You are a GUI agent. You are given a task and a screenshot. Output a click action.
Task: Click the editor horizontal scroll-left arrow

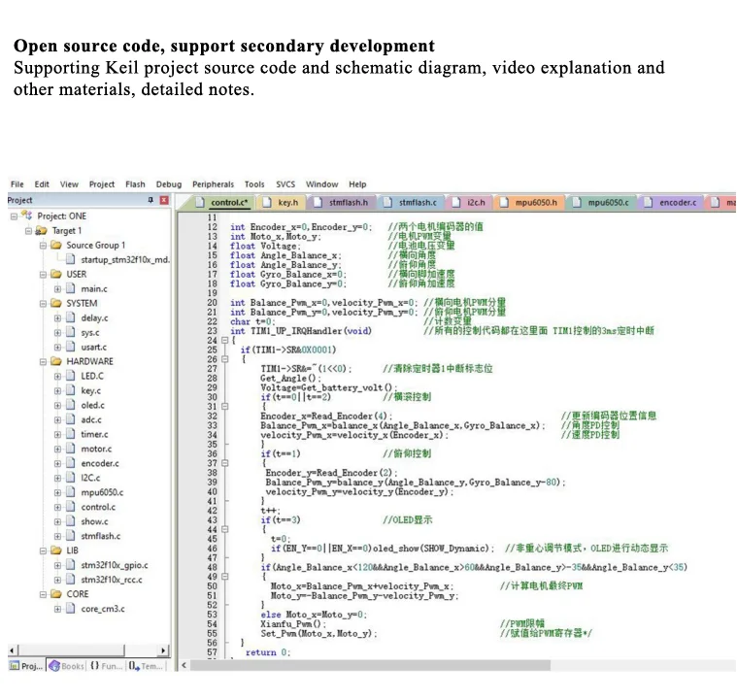[184, 665]
